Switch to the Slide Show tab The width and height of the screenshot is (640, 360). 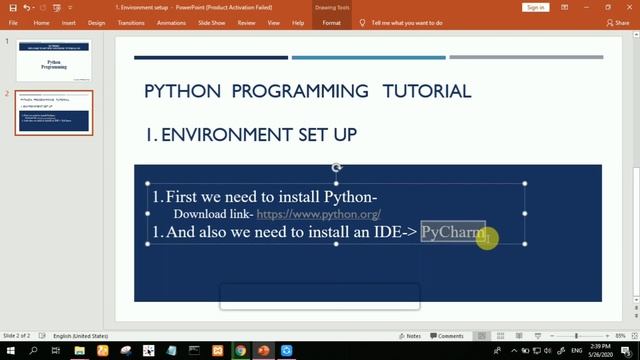[211, 23]
